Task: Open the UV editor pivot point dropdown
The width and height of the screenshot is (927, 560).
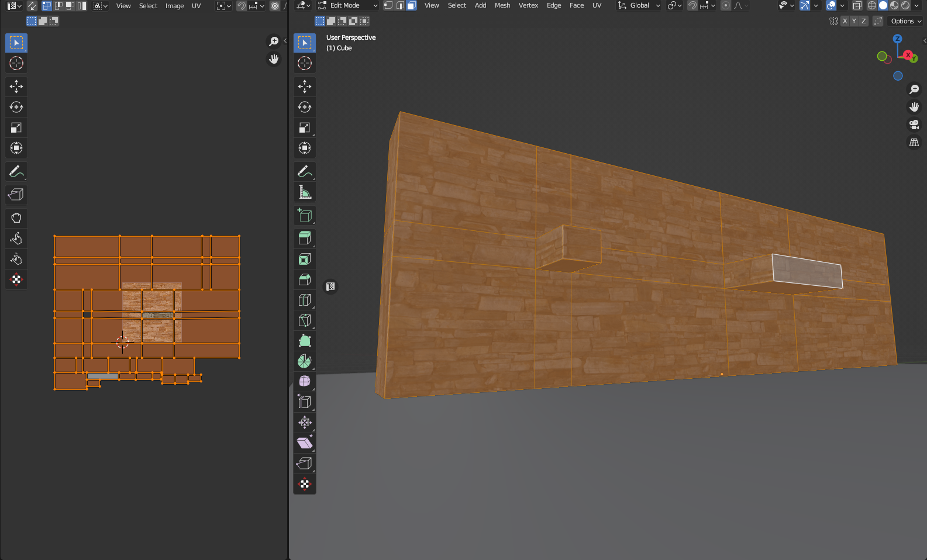Action: [224, 6]
